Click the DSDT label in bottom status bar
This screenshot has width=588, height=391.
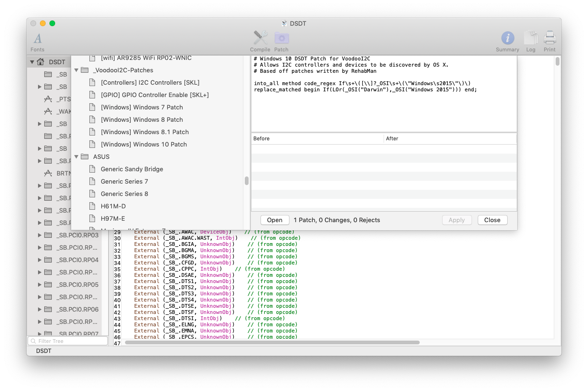(44, 351)
